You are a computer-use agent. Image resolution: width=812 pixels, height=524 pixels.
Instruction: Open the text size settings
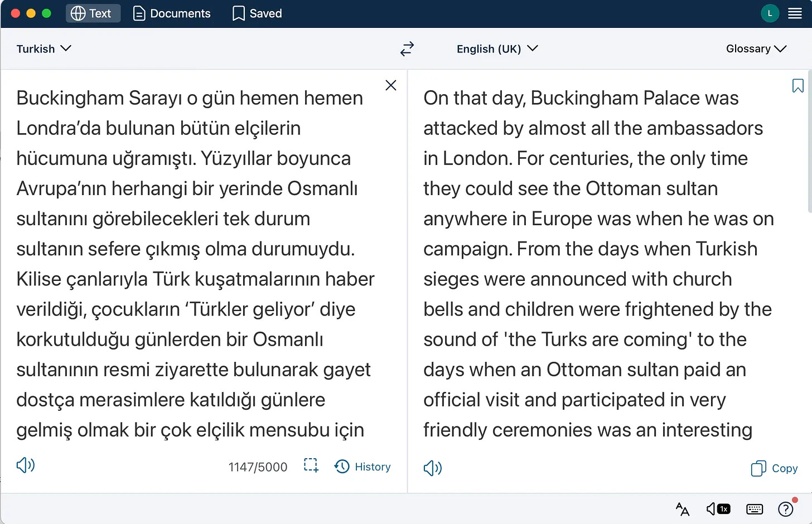682,509
